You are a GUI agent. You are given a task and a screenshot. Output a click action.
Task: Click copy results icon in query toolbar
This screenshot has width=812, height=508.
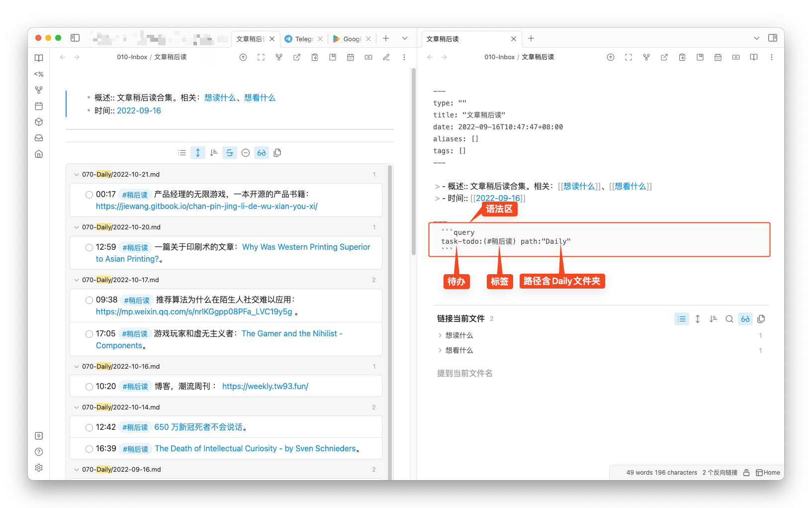[x=277, y=153]
